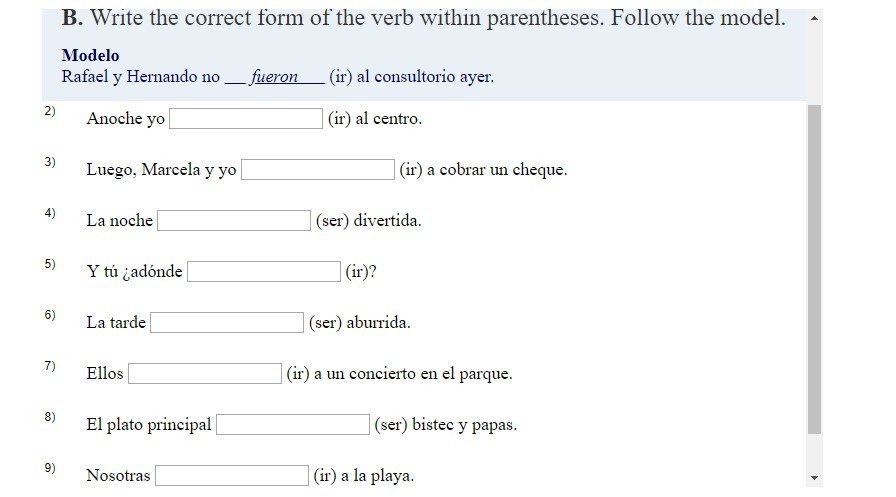Select the blank after "Nosotras"
The height and width of the screenshot is (497, 896).
(x=232, y=475)
